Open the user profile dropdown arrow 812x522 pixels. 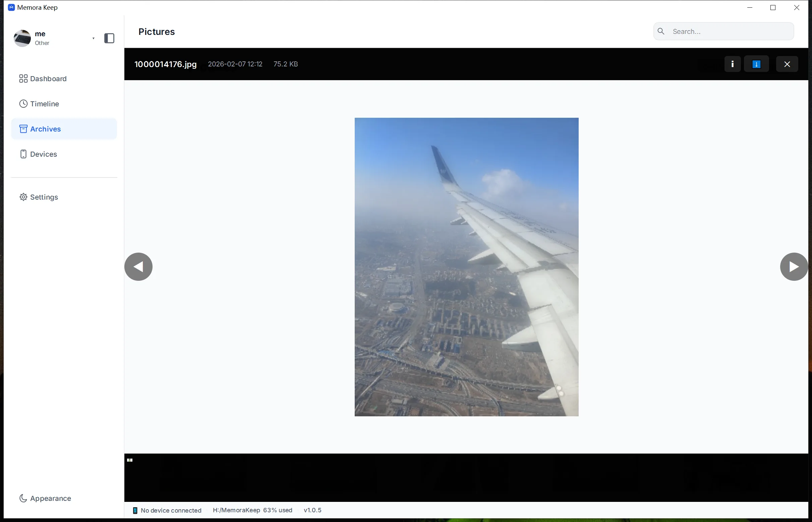[94, 38]
